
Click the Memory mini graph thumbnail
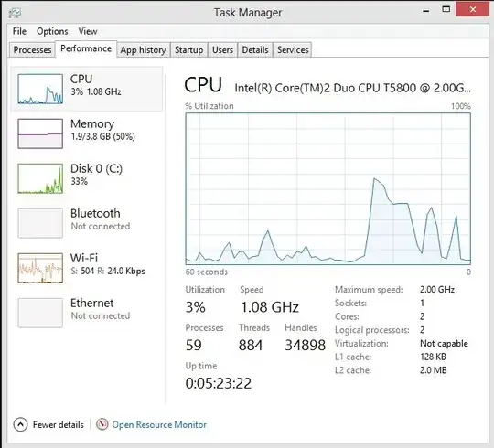click(40, 133)
